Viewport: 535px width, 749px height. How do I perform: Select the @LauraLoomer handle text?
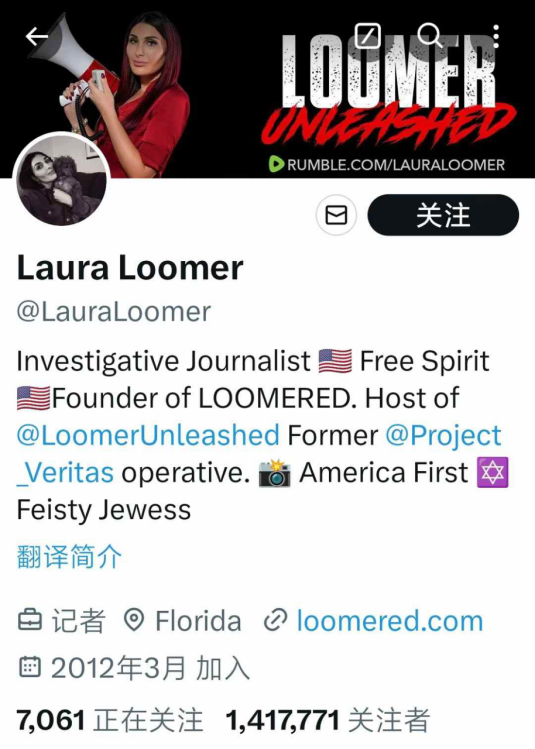pyautogui.click(x=114, y=312)
